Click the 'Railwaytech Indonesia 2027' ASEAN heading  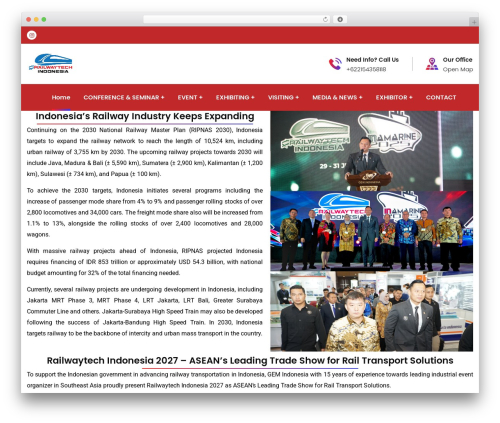point(250,360)
